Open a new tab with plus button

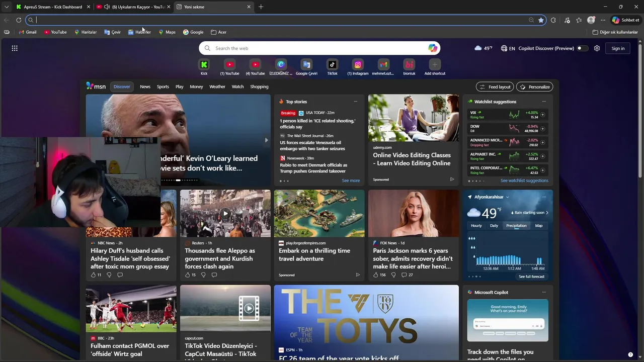(x=261, y=7)
